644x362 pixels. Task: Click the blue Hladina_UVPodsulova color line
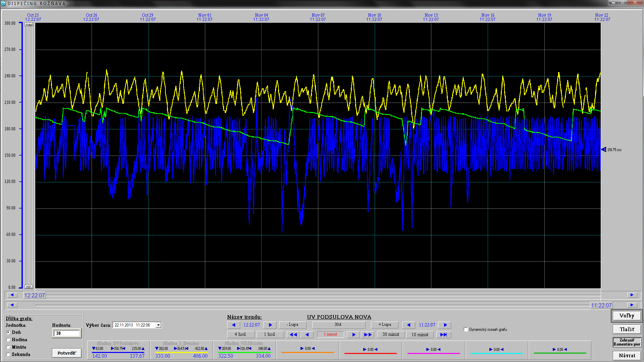click(118, 352)
